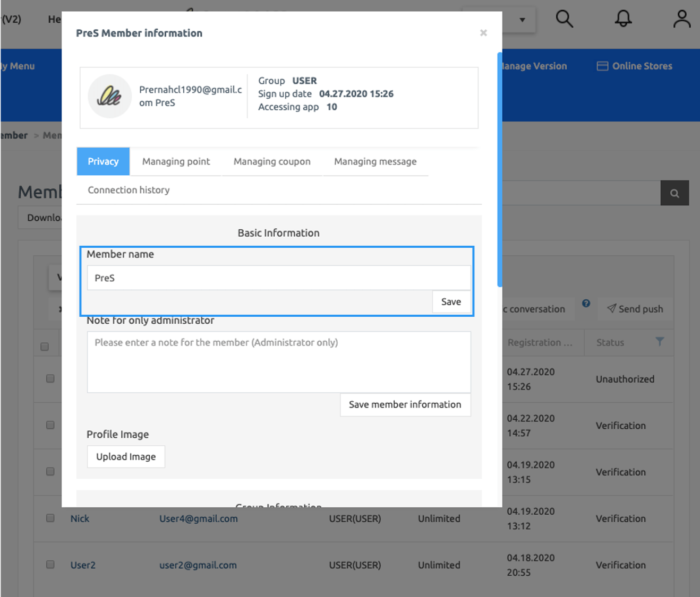The height and width of the screenshot is (597, 700).
Task: Toggle the select-all header checkbox
Action: click(x=45, y=347)
